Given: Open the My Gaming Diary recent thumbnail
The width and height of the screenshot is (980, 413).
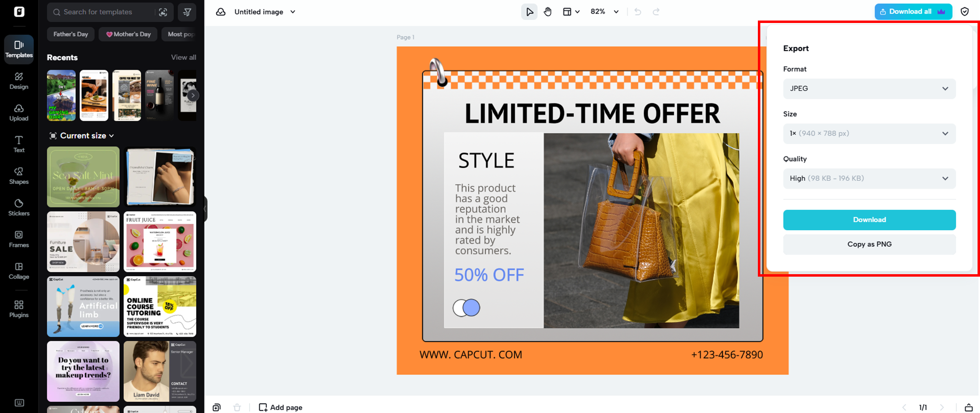Looking at the screenshot, I should [x=61, y=95].
